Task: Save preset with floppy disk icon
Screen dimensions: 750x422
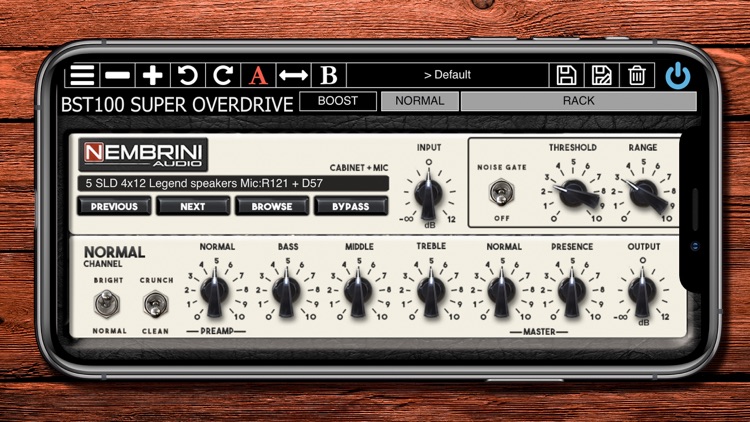Action: (x=566, y=75)
